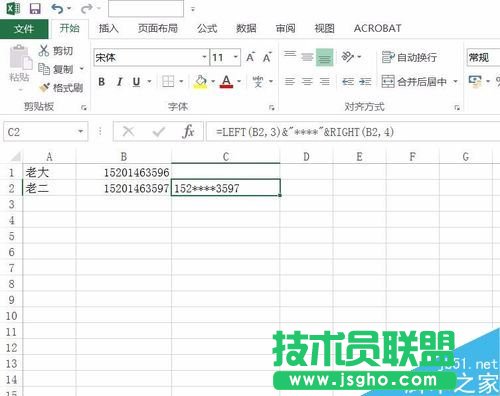The width and height of the screenshot is (500, 396).
Task: Open the 宋体 font name dropdown
Action: (204, 57)
